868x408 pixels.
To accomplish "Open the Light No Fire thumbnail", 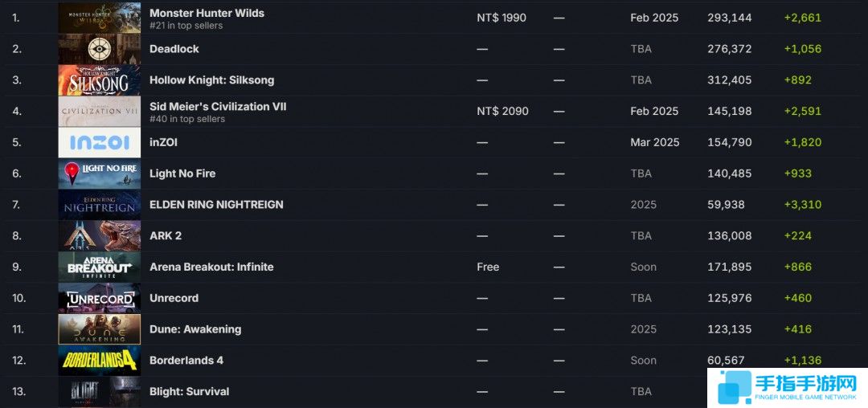I will (99, 173).
